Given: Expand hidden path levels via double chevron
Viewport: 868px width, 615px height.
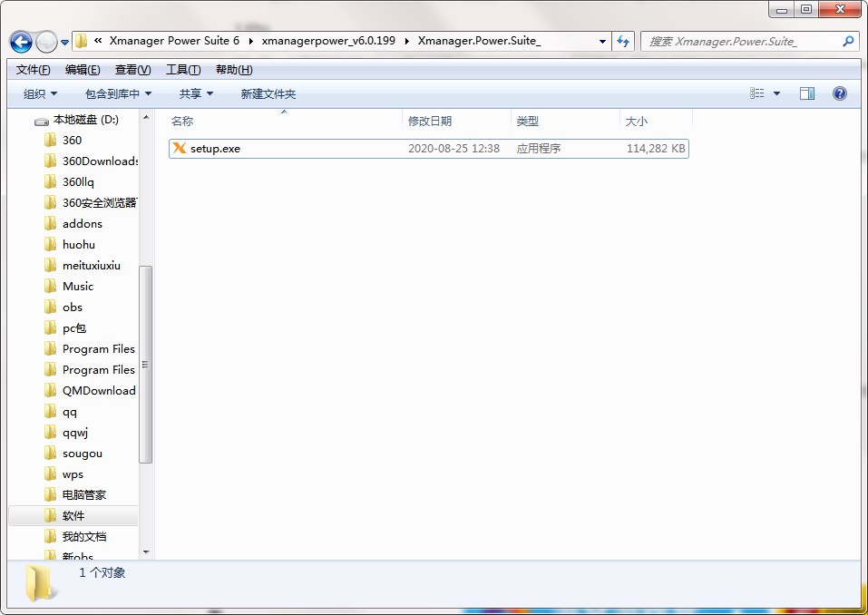Looking at the screenshot, I should click(x=98, y=41).
